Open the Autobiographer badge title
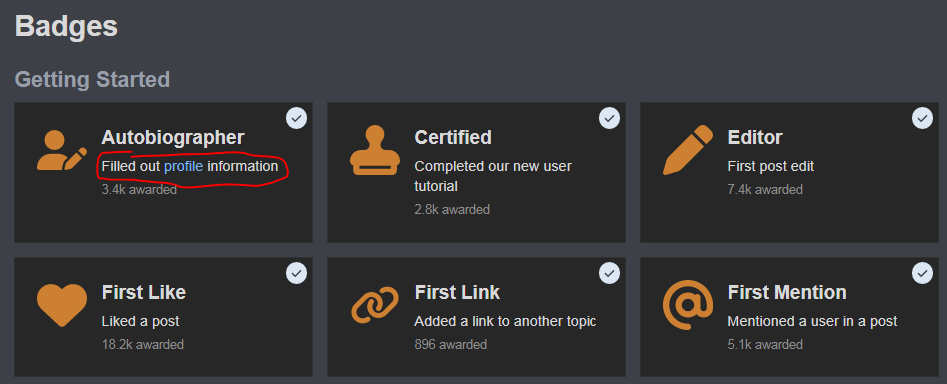This screenshot has width=947, height=384. [173, 138]
